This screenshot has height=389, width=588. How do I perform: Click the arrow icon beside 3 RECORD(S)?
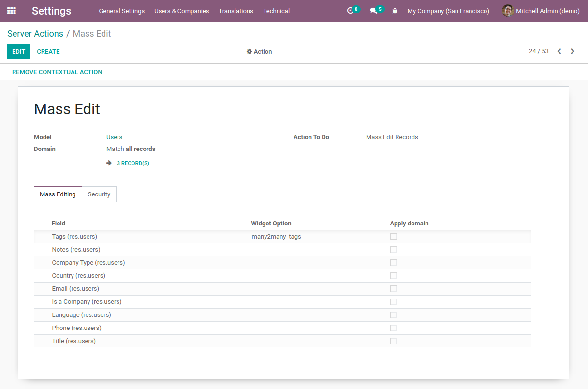109,163
